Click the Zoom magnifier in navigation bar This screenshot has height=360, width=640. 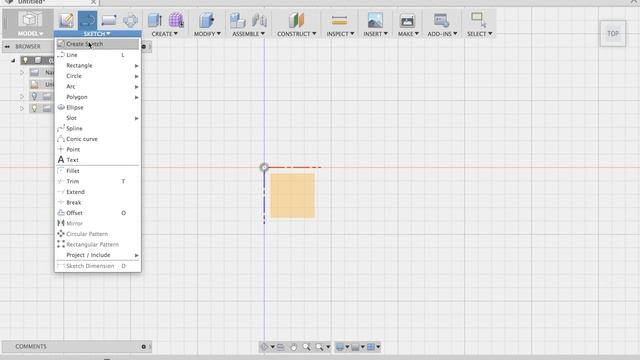coord(306,347)
